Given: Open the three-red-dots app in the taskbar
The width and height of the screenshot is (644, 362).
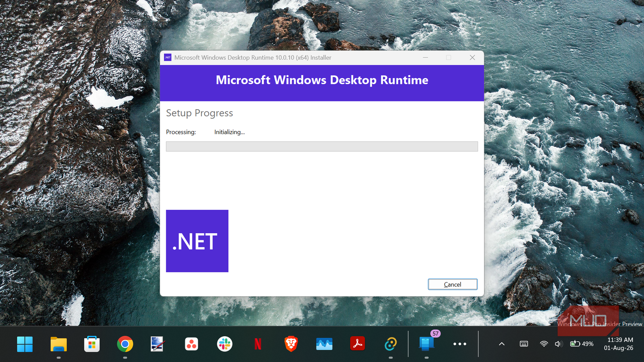Looking at the screenshot, I should (191, 344).
